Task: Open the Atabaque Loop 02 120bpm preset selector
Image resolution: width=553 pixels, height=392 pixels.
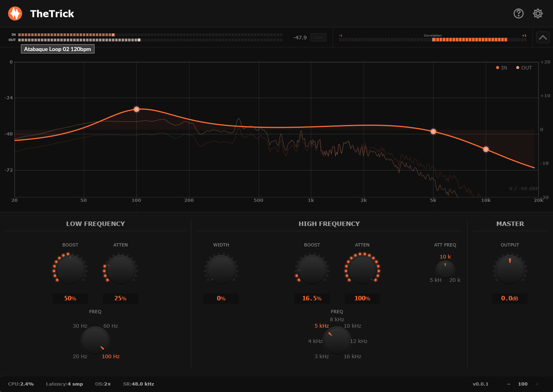Action: (x=57, y=49)
